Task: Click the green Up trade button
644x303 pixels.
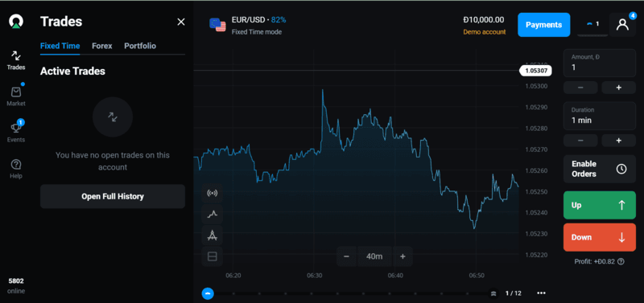Action: coord(600,205)
